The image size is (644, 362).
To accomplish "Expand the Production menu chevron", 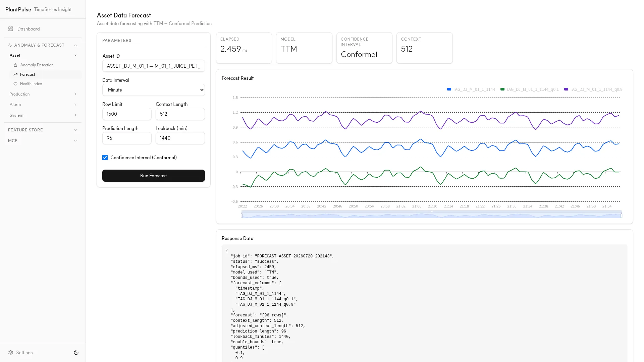I will pos(75,94).
